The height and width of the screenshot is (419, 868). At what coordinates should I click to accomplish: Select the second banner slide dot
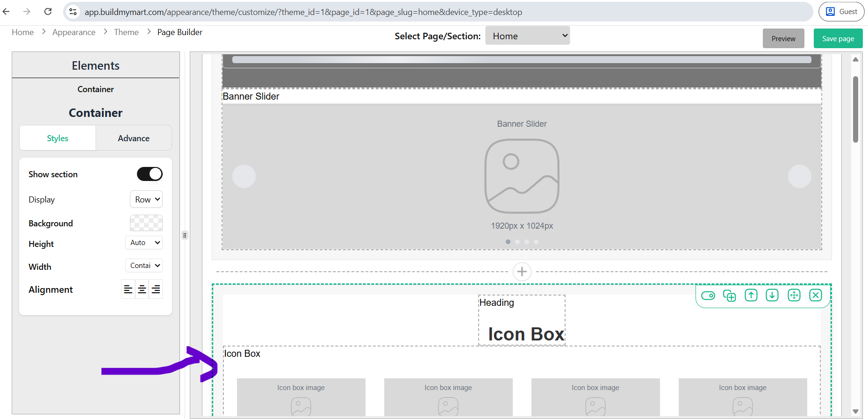point(517,242)
